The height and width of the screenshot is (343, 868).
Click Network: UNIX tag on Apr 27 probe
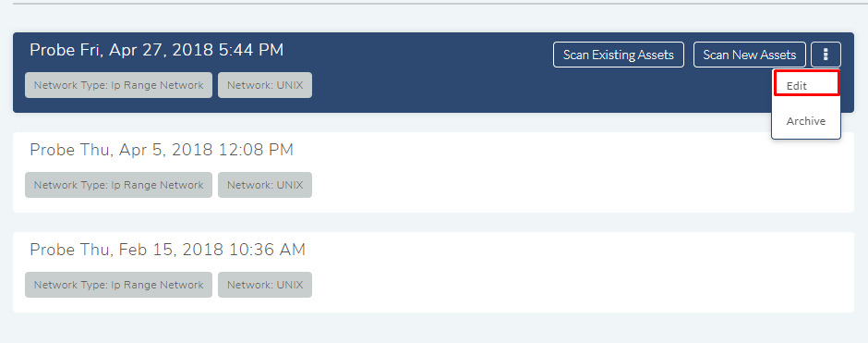point(265,85)
